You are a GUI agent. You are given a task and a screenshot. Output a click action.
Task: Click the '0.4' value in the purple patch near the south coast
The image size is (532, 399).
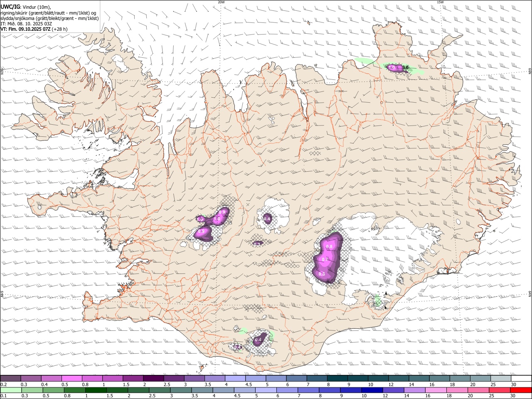(258, 340)
